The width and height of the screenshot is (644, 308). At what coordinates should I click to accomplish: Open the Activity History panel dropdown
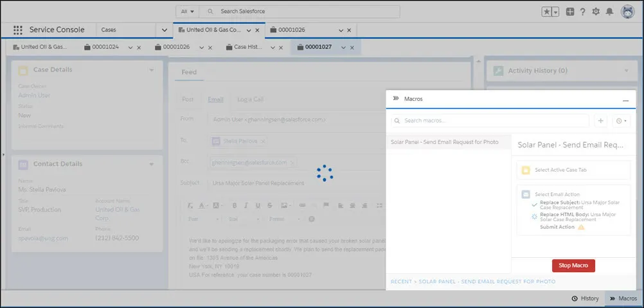point(627,71)
